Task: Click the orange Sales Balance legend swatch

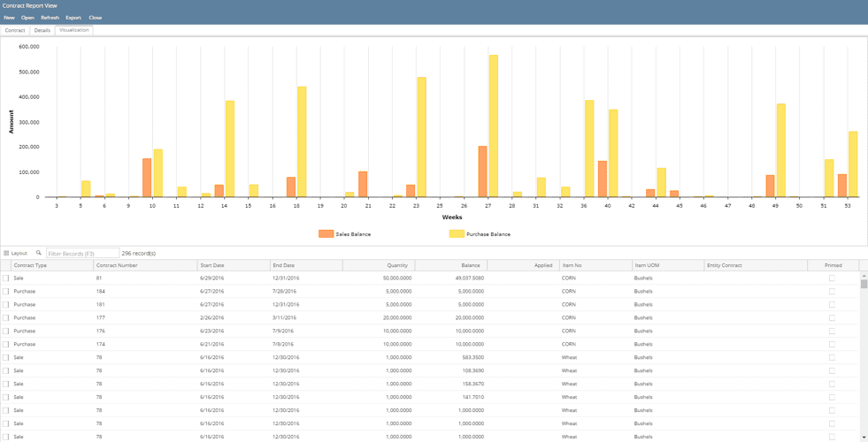Action: 326,234
